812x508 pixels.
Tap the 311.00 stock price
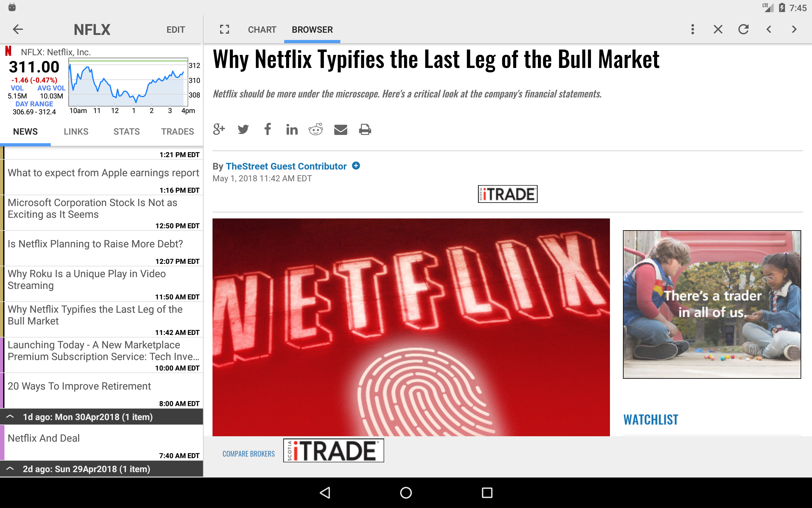34,67
